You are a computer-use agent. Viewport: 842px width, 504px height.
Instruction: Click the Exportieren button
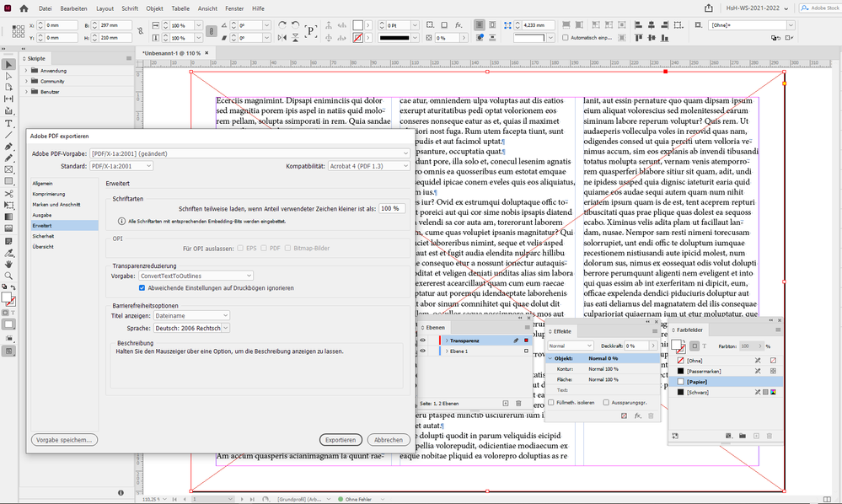[341, 440]
